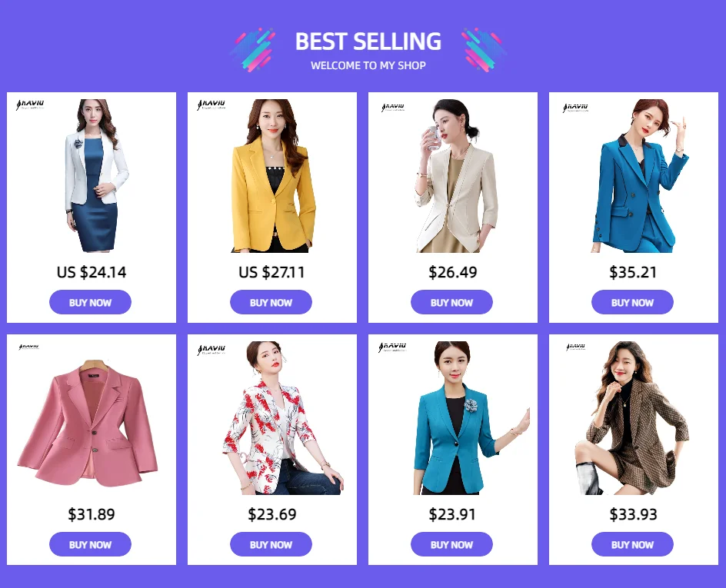The width and height of the screenshot is (726, 588).
Task: Click Buy Now under the $23.69 price
Action: point(271,544)
